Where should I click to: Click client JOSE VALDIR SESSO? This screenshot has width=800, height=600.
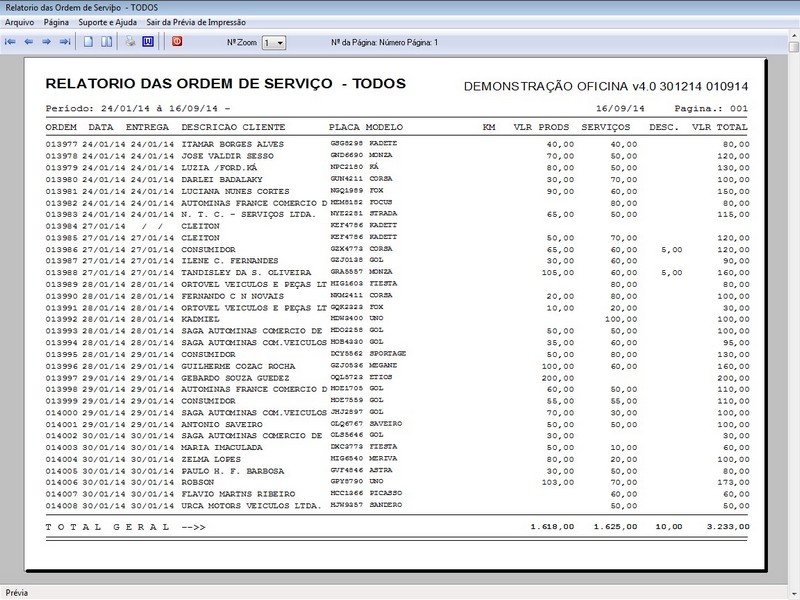(x=228, y=156)
